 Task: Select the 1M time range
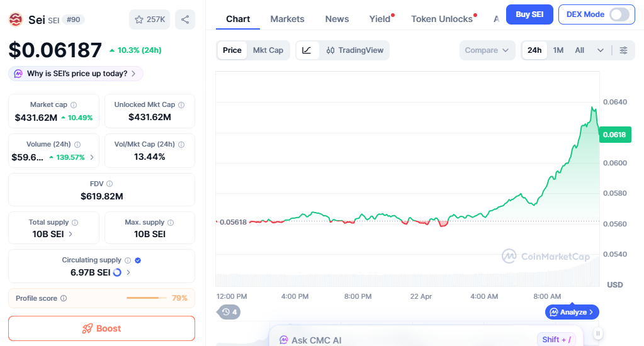[558, 50]
